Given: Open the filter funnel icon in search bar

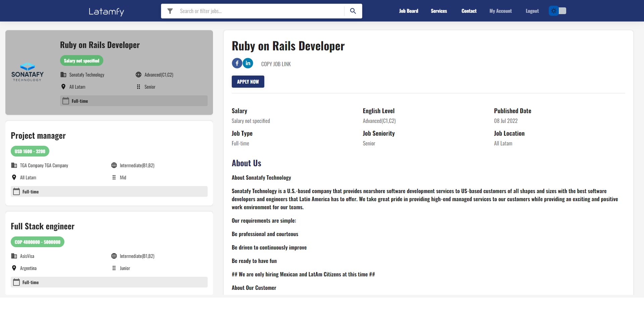Looking at the screenshot, I should tap(170, 11).
